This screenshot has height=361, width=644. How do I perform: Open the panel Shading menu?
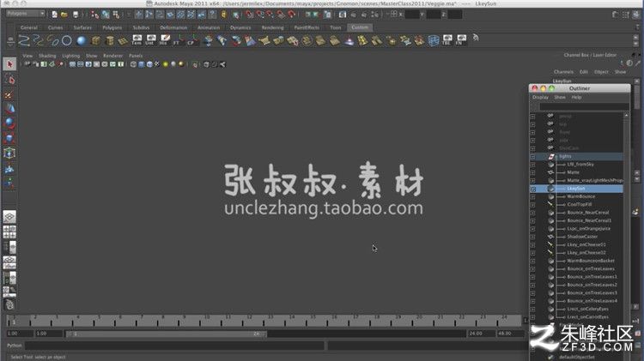[47, 56]
